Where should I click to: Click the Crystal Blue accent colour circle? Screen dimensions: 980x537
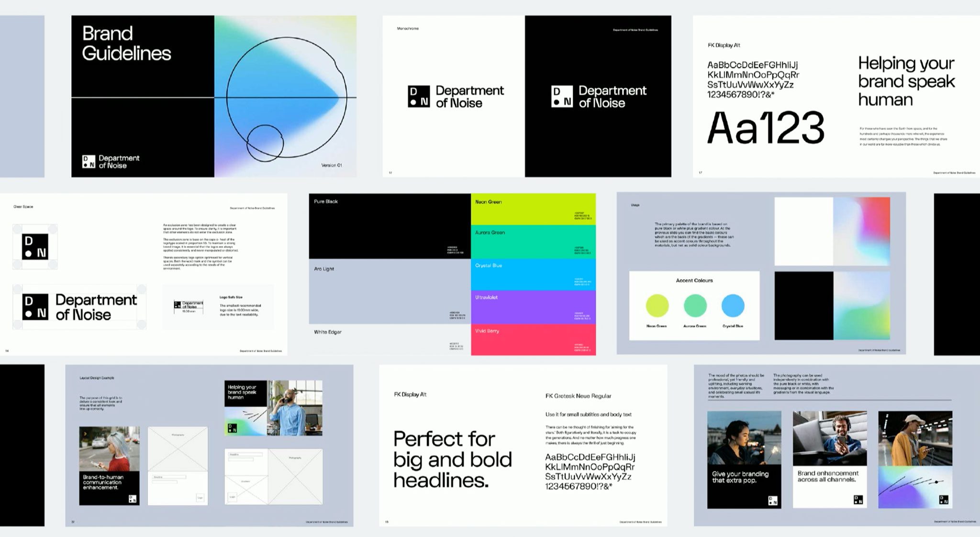(x=733, y=305)
